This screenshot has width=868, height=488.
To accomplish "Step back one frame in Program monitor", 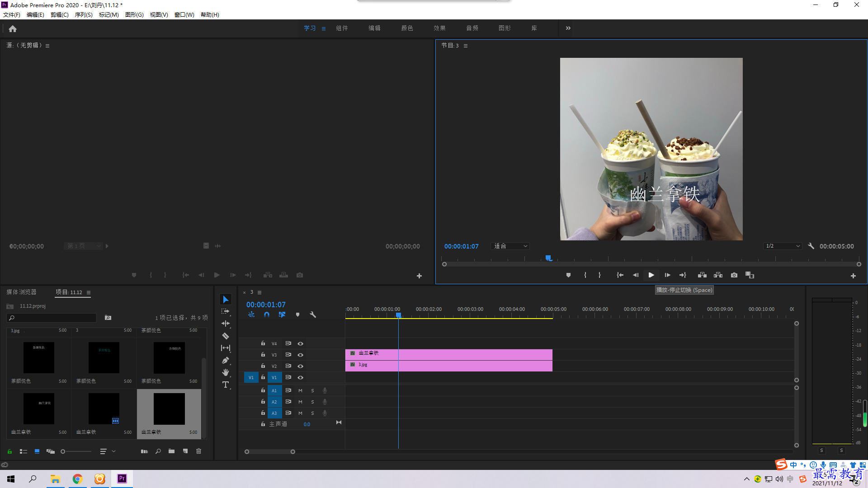I will 635,275.
